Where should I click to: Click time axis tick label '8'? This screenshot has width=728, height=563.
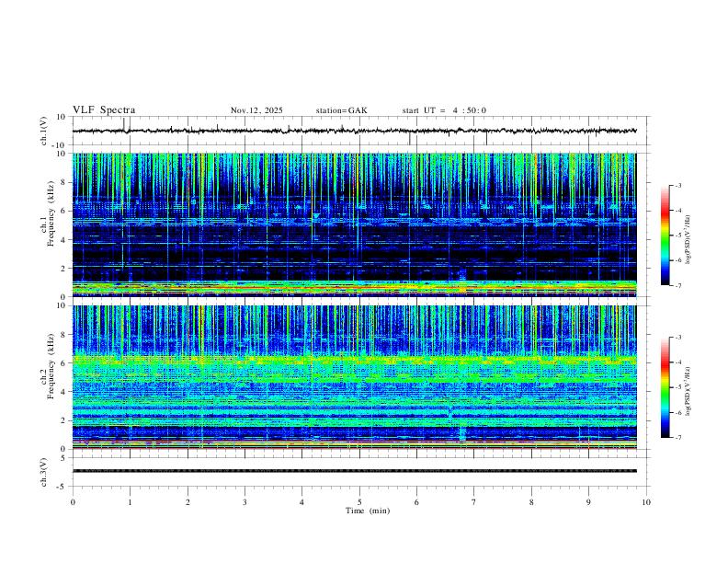click(531, 502)
